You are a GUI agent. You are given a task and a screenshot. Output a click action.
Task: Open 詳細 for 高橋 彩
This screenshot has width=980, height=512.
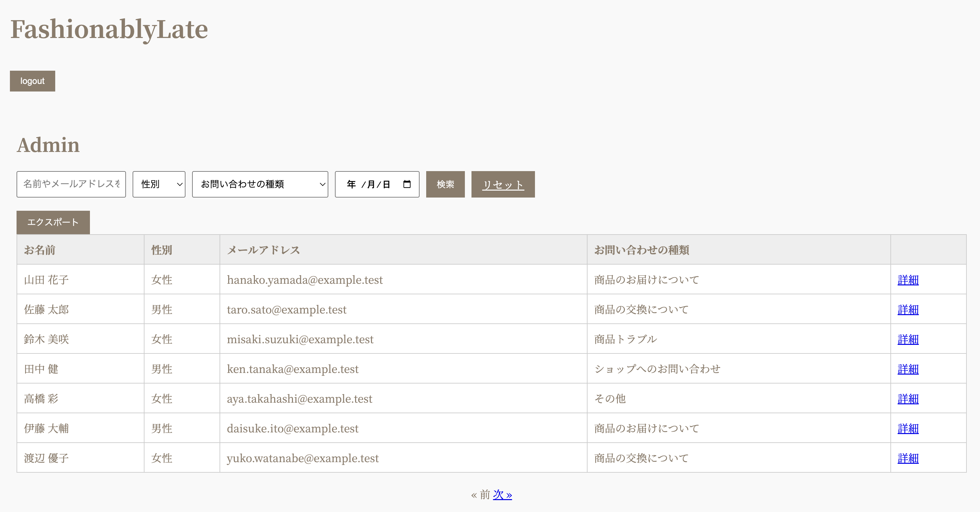908,399
